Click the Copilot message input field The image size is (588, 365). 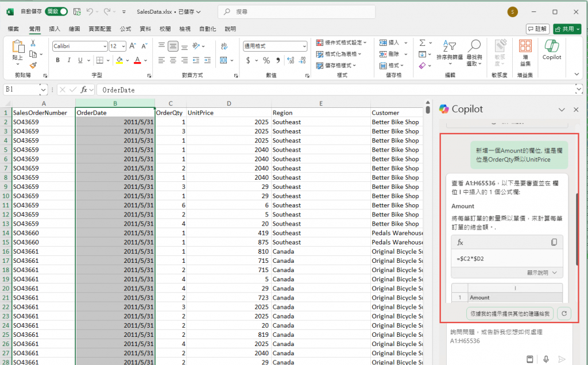click(x=509, y=336)
